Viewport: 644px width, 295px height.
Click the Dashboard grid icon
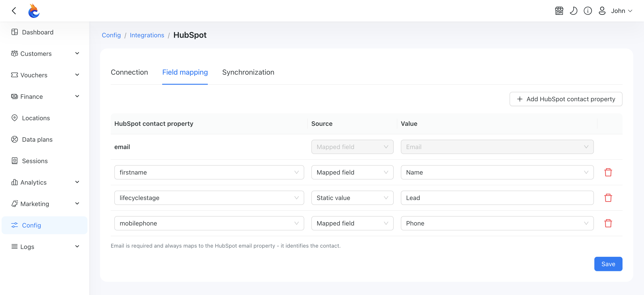coord(15,32)
